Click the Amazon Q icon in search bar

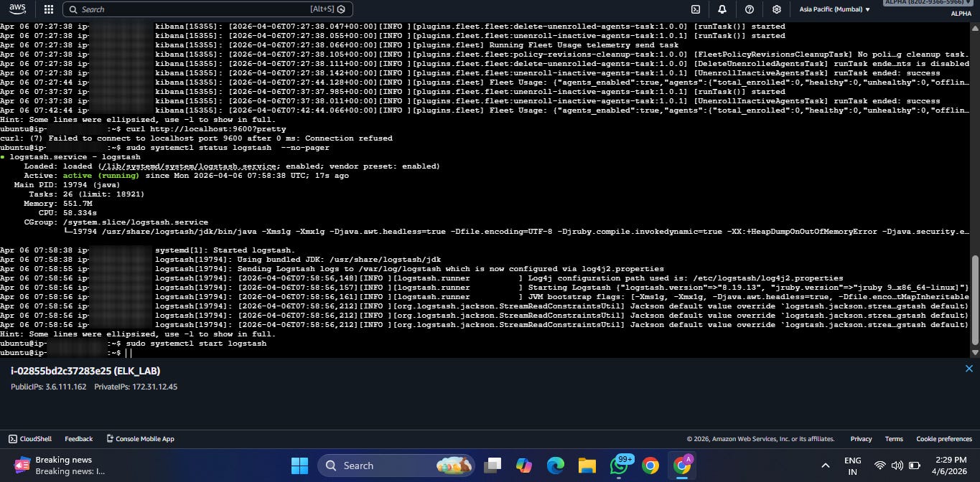coord(340,9)
